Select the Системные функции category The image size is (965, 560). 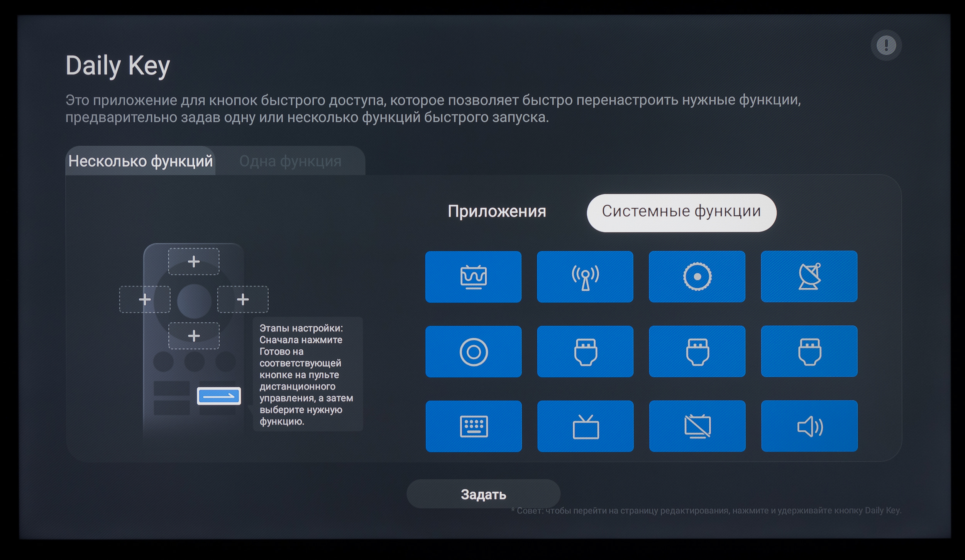[681, 212]
